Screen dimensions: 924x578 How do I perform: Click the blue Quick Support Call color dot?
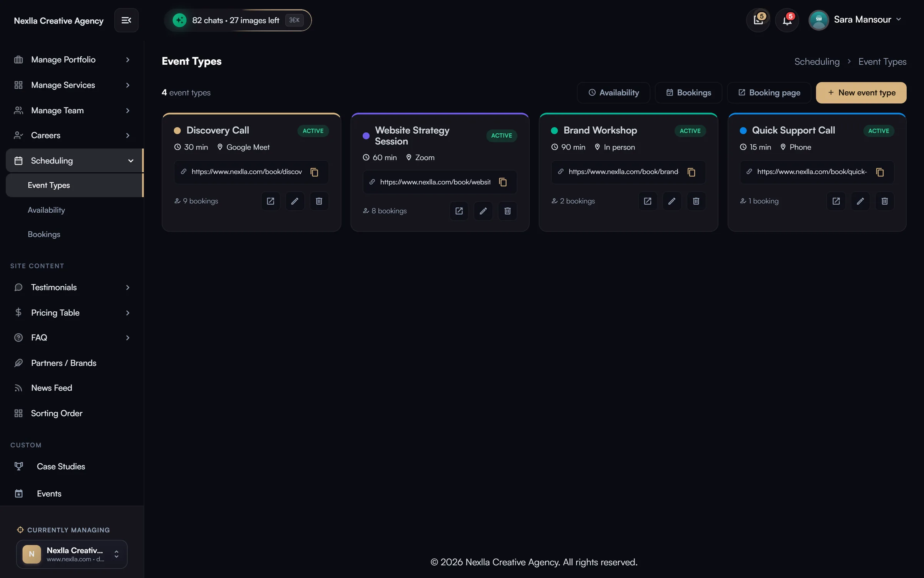click(x=743, y=131)
